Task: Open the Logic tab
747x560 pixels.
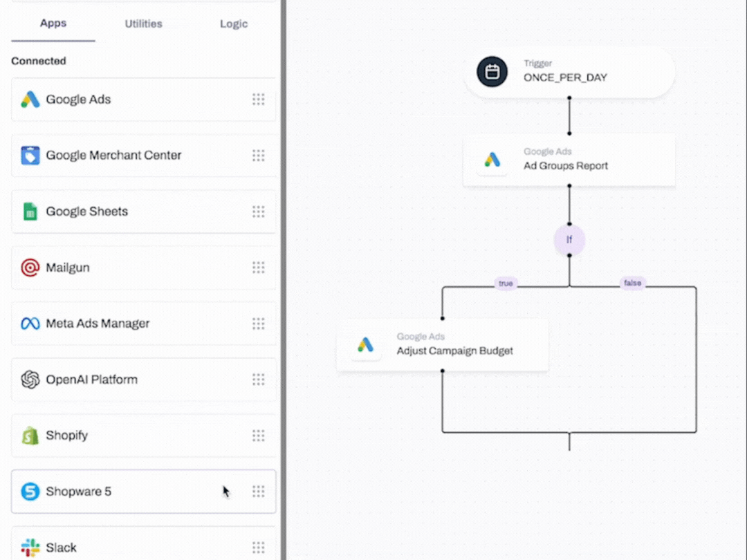Action: [234, 24]
